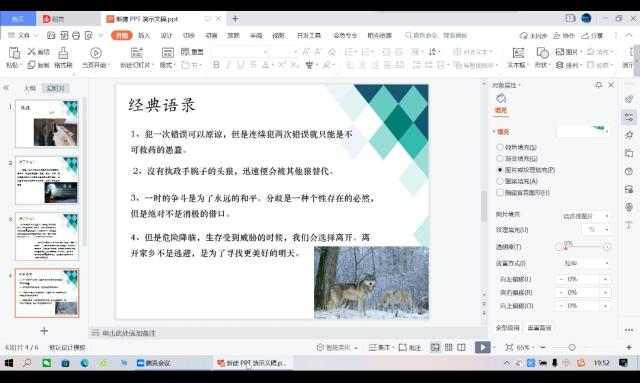Click the Bold B icon

[216, 65]
